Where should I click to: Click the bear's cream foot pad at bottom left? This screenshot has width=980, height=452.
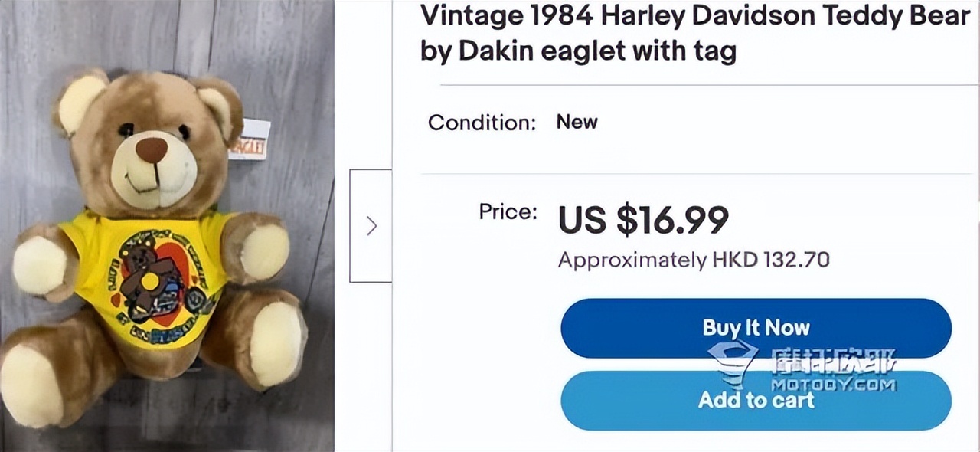pos(29,385)
